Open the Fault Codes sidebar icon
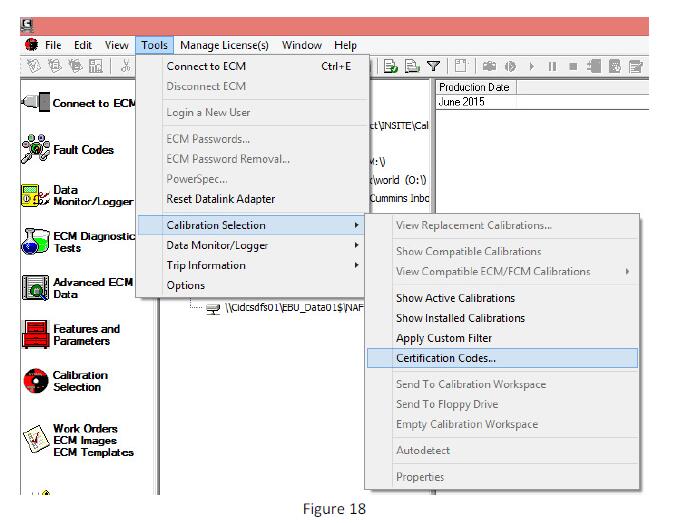Image resolution: width=674 pixels, height=523 pixels. click(x=35, y=149)
